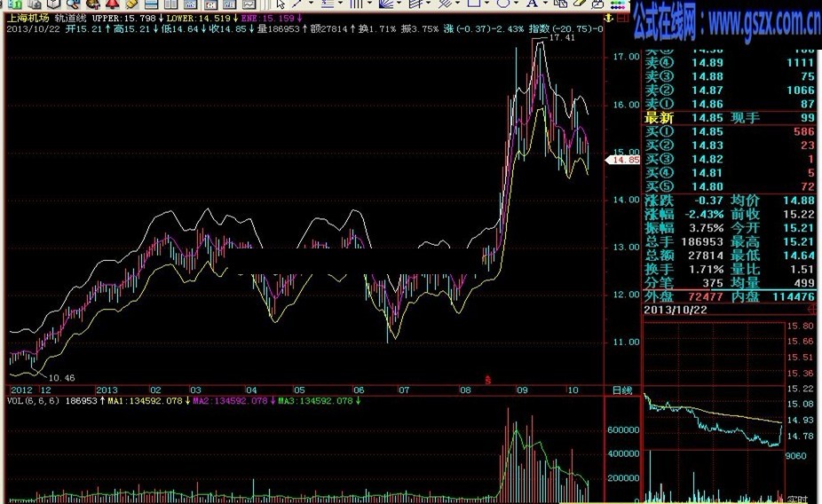The height and width of the screenshot is (504, 822).
Task: Click the 日线 period label
Action: pos(622,390)
